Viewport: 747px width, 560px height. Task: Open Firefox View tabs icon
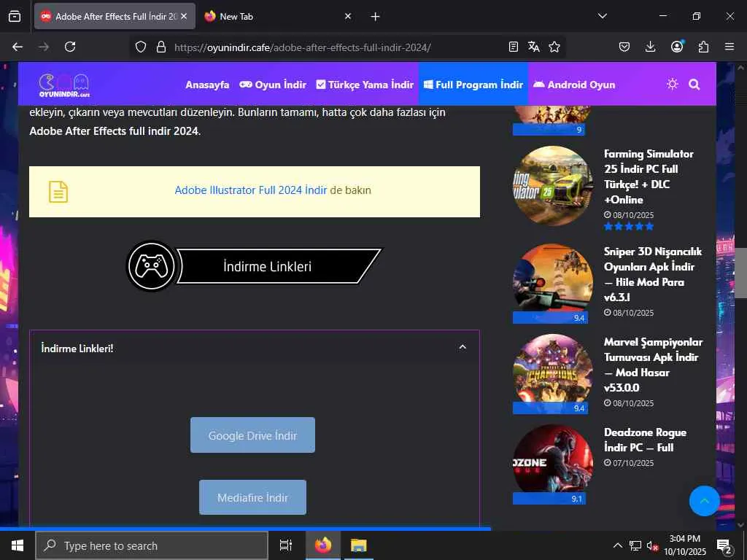click(15, 16)
